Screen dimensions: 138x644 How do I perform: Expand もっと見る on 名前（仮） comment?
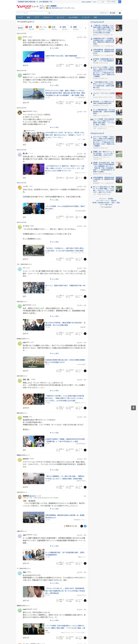[54, 391]
